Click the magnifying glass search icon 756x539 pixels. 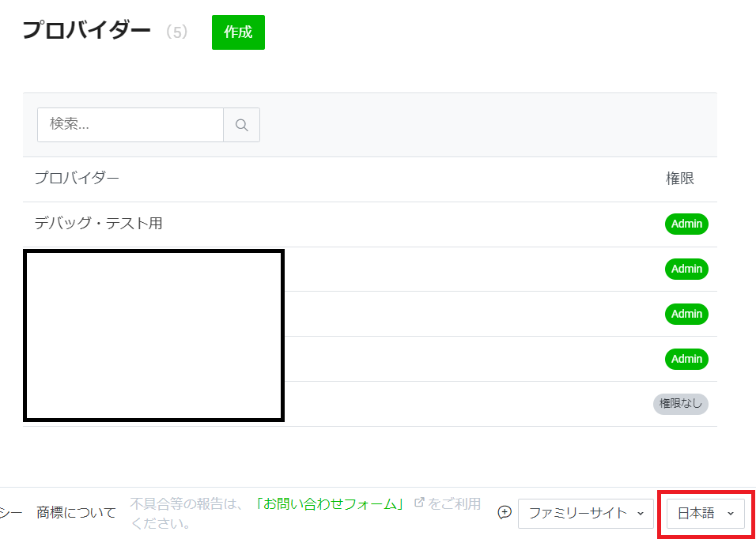click(241, 125)
